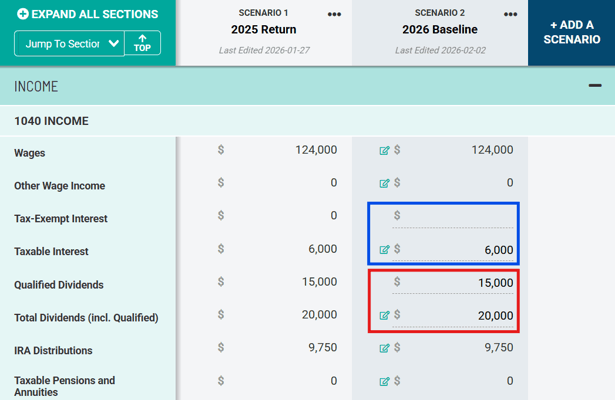Select the 2026 Baseline scenario header
The width and height of the screenshot is (615, 400).
pos(439,30)
